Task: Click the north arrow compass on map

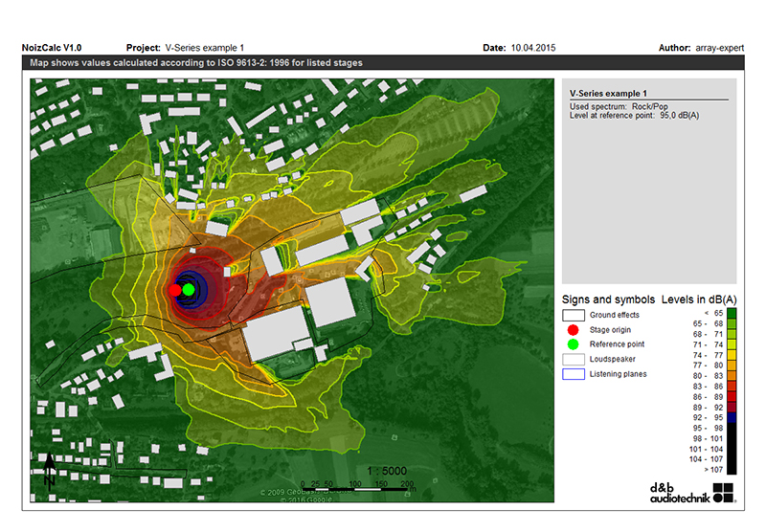Action: pyautogui.click(x=50, y=470)
